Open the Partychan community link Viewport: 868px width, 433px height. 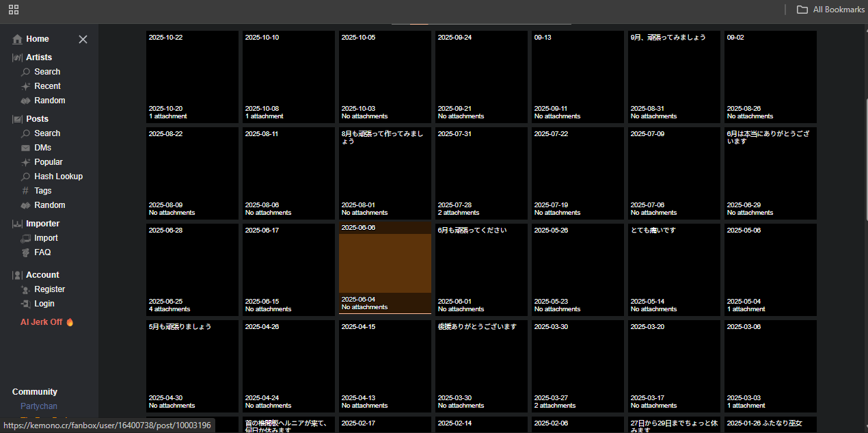coord(39,406)
